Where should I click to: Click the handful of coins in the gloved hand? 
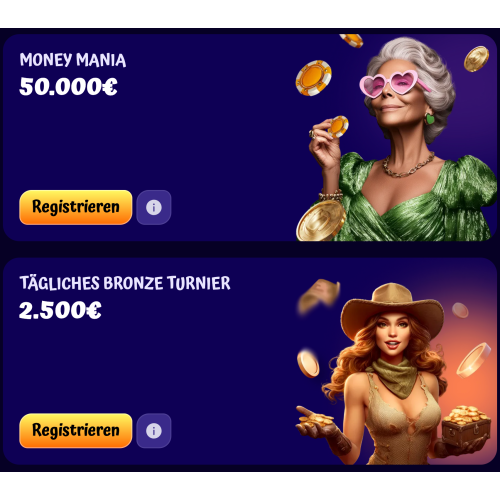point(315,419)
